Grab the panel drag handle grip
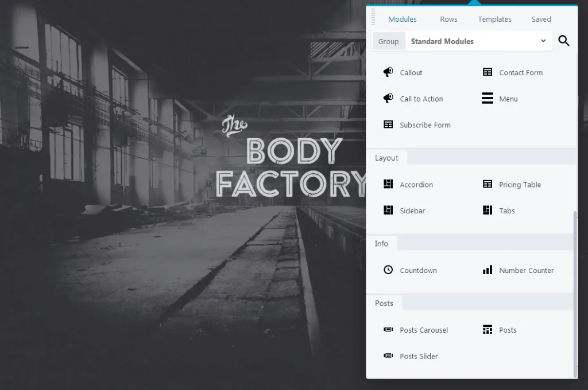The image size is (588, 390). [x=373, y=17]
